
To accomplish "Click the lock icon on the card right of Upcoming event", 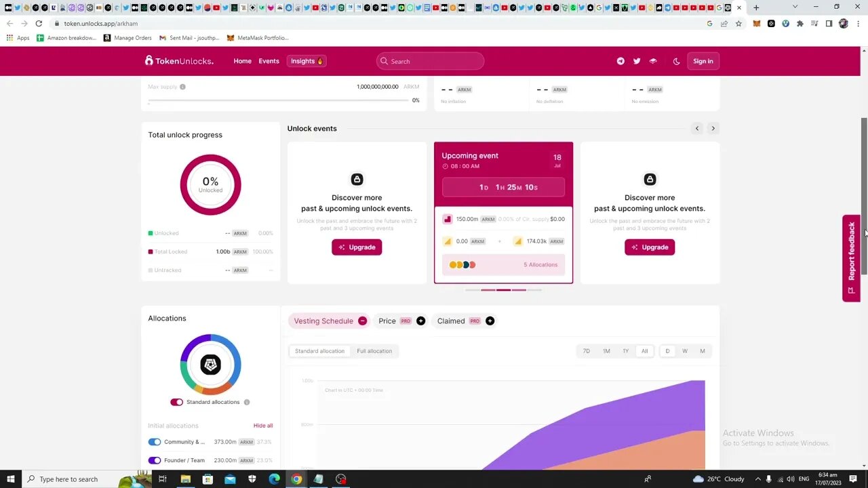I will pos(650,179).
